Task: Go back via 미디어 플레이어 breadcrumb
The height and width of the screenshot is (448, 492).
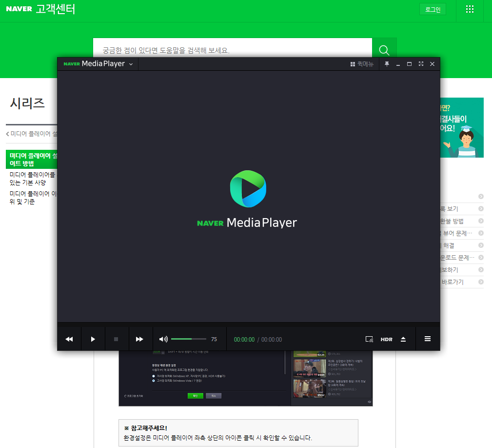Action: (32, 134)
